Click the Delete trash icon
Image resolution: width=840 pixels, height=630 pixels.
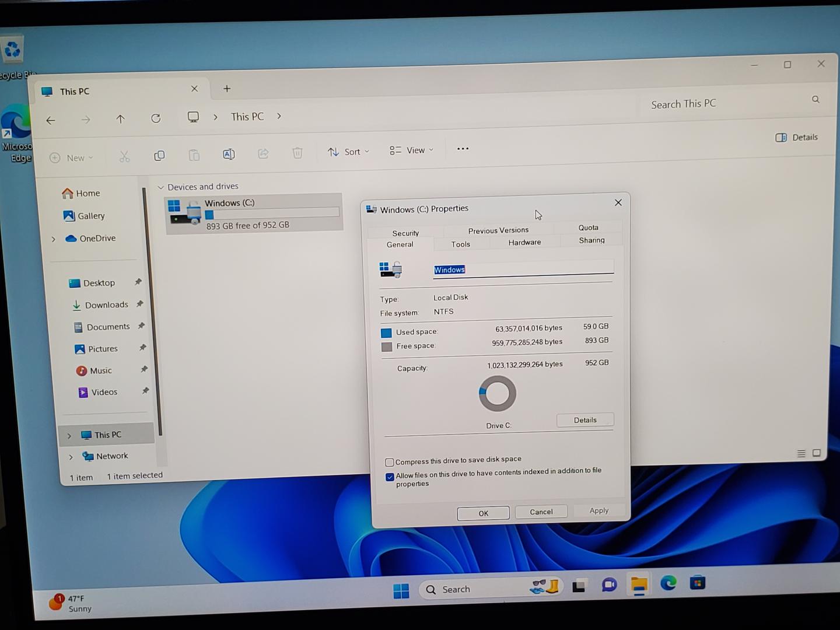tap(297, 153)
